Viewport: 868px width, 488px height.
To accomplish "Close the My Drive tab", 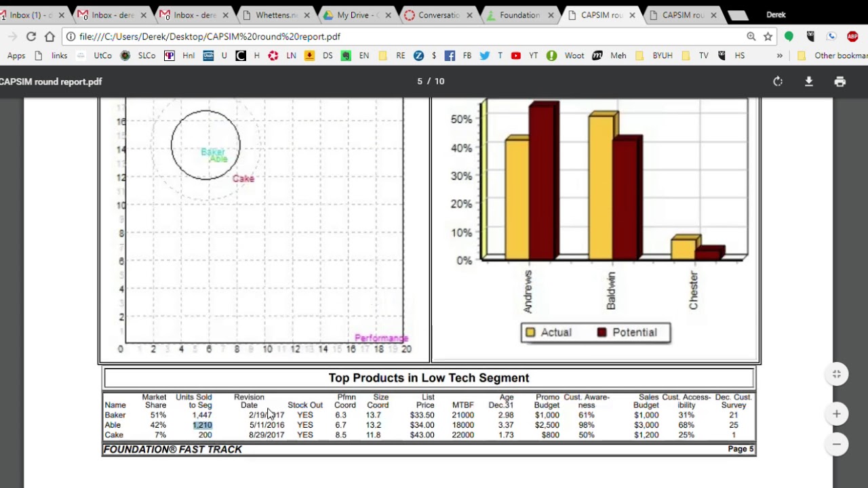I will (388, 15).
